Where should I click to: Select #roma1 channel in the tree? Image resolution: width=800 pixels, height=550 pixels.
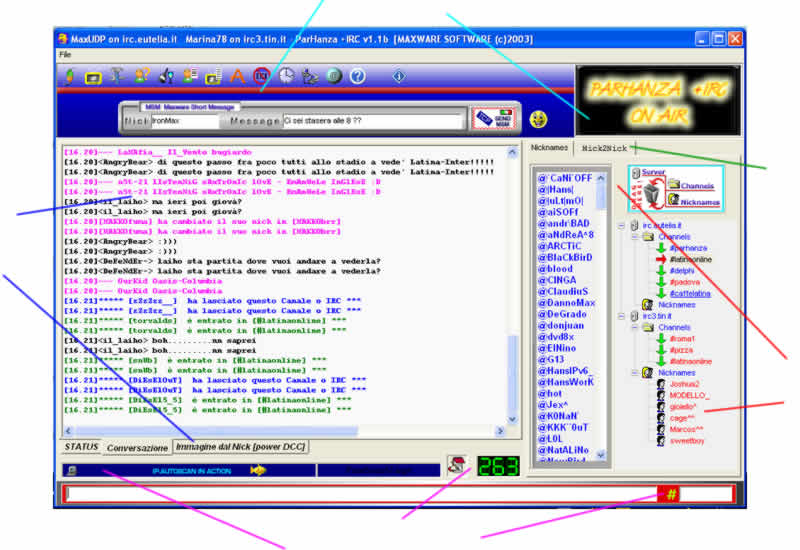682,339
